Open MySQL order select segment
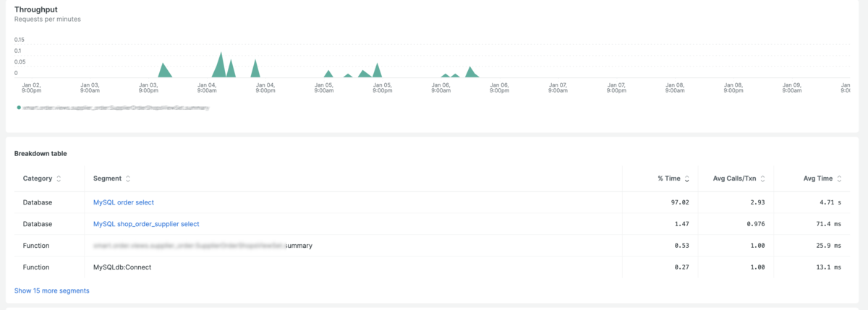The image size is (868, 310). coord(124,202)
